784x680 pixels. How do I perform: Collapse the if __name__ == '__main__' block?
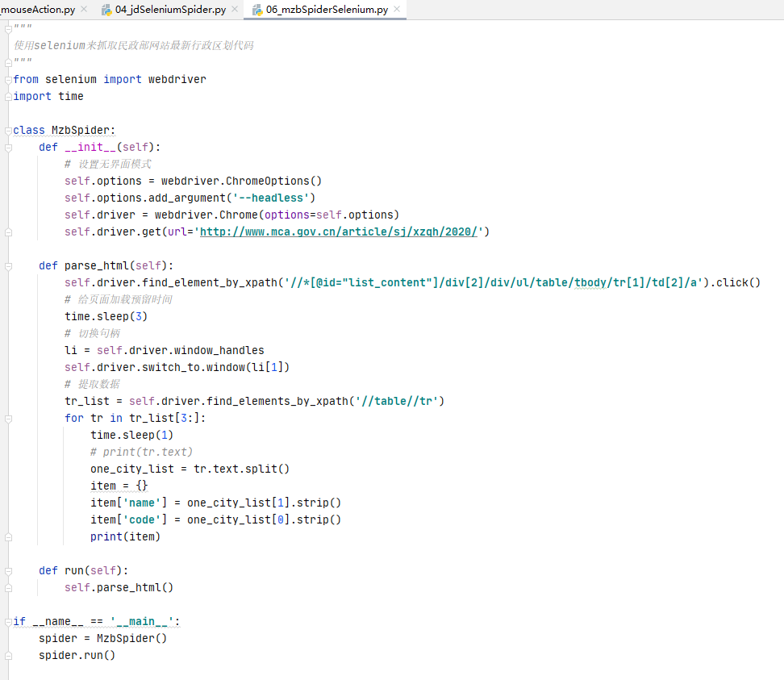9,622
